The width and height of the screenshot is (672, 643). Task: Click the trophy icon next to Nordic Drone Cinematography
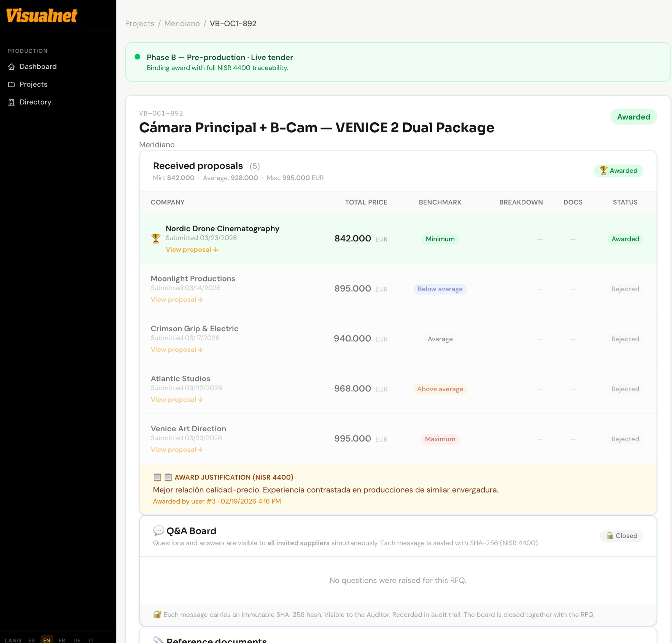(156, 238)
